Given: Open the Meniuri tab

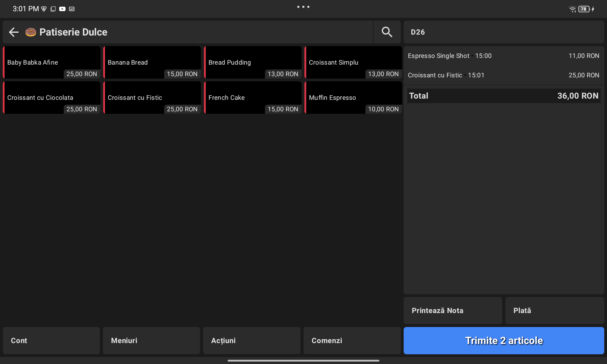Looking at the screenshot, I should point(151,340).
